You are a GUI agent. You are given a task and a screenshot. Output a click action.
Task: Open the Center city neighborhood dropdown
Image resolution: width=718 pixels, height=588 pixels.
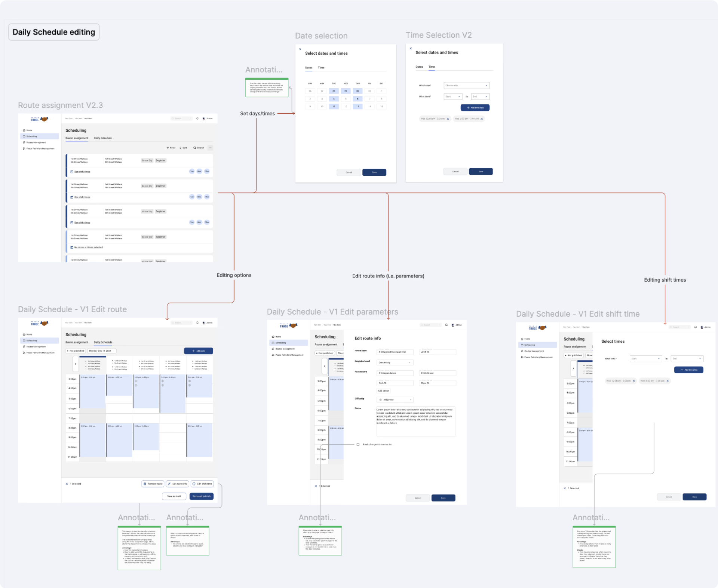(395, 362)
